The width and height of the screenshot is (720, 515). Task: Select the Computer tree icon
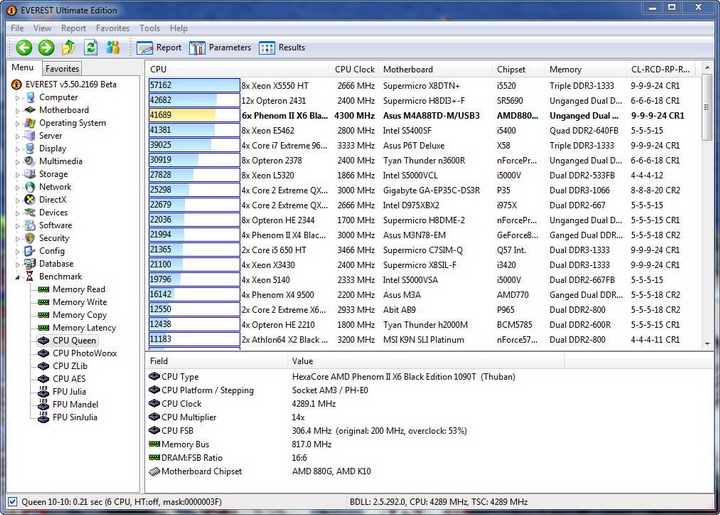point(30,97)
